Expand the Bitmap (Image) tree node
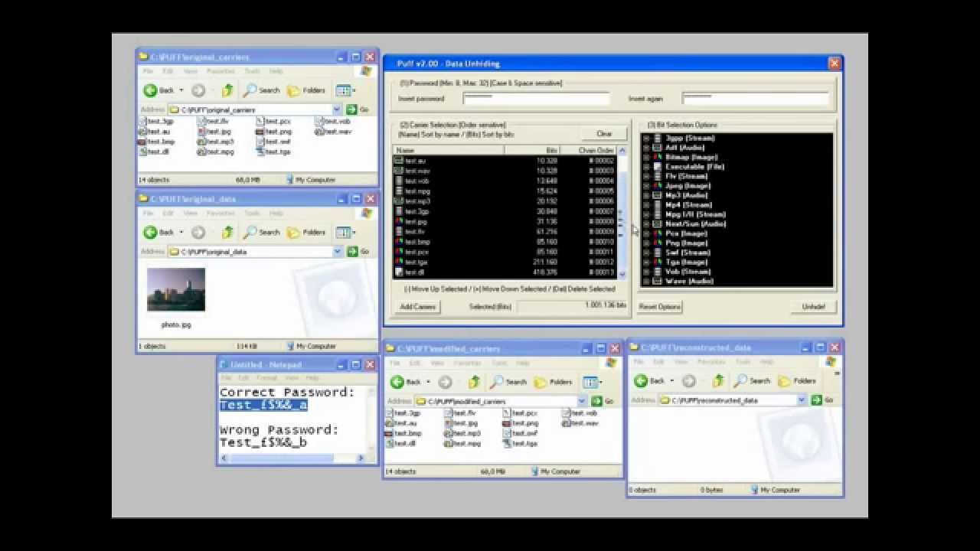 coord(646,157)
